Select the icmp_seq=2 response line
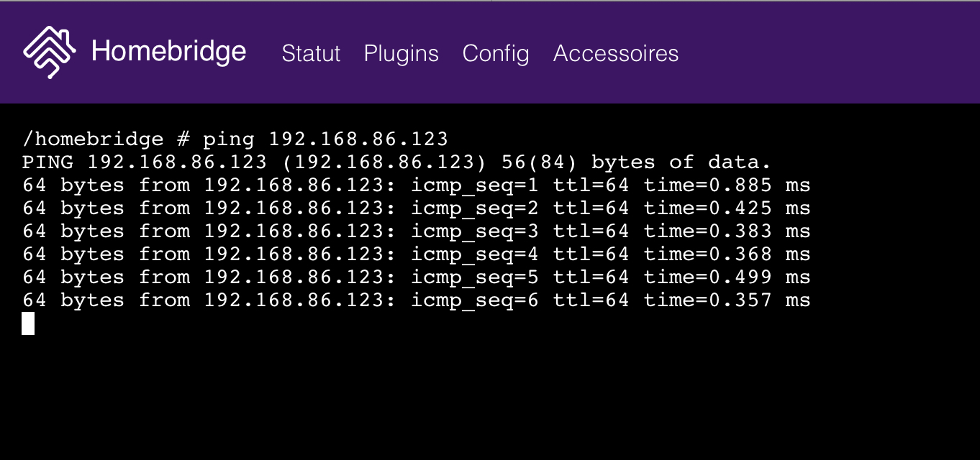This screenshot has width=980, height=460. click(416, 208)
